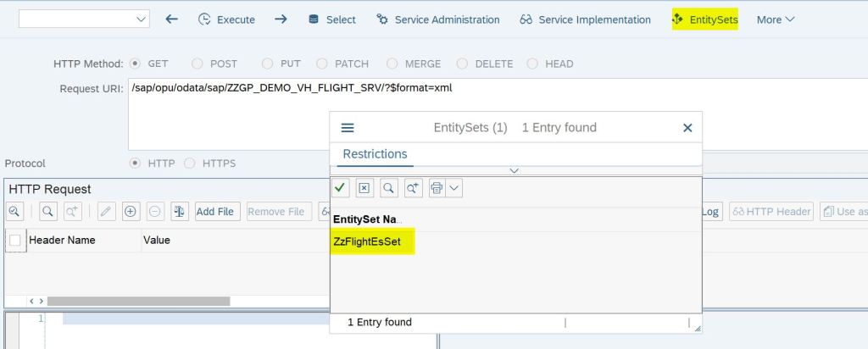Select the DELETE HTTP method

(x=463, y=64)
